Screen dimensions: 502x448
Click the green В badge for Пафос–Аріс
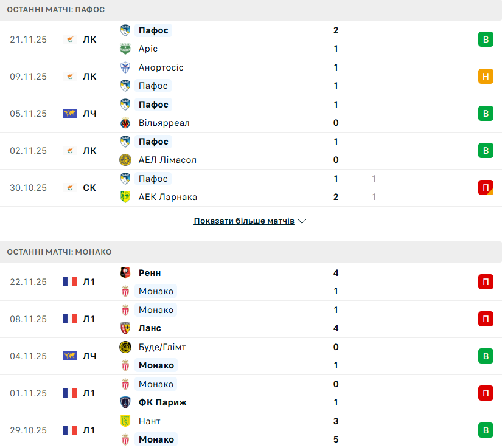[x=486, y=40]
